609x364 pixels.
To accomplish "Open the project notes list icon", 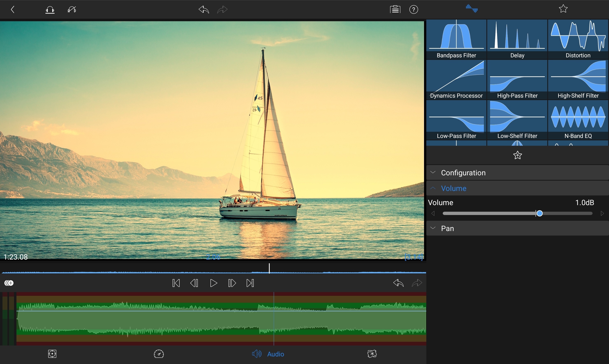I will pos(395,10).
